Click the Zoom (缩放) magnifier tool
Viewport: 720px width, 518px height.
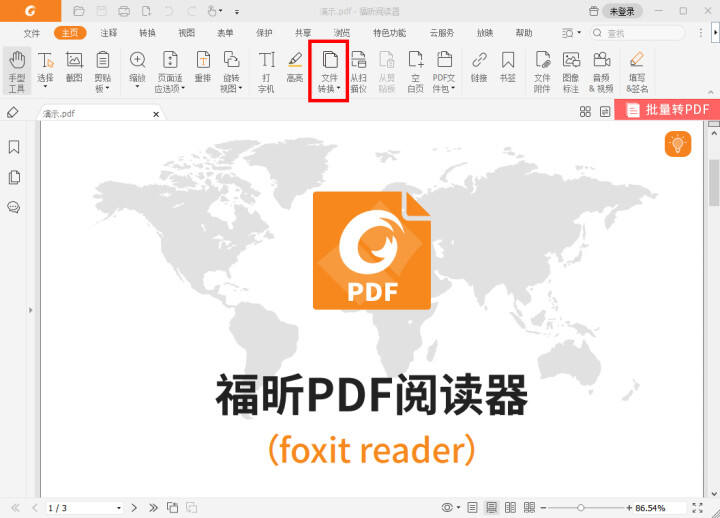click(x=137, y=69)
